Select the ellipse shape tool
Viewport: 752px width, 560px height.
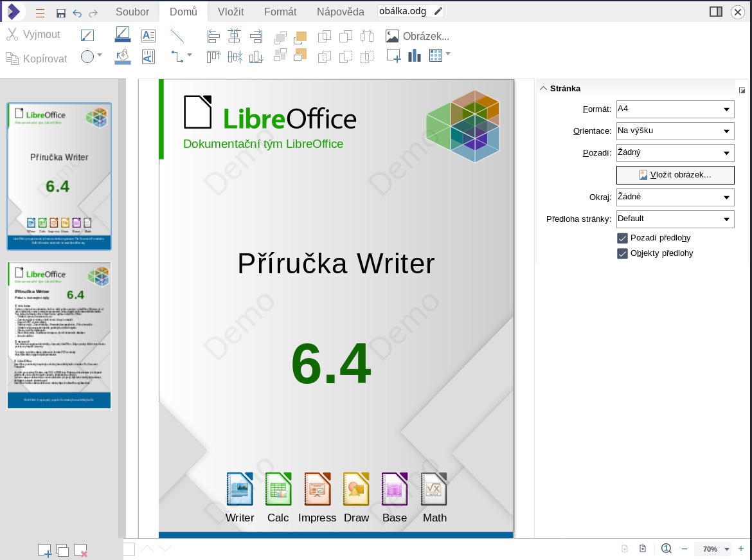[x=87, y=57]
